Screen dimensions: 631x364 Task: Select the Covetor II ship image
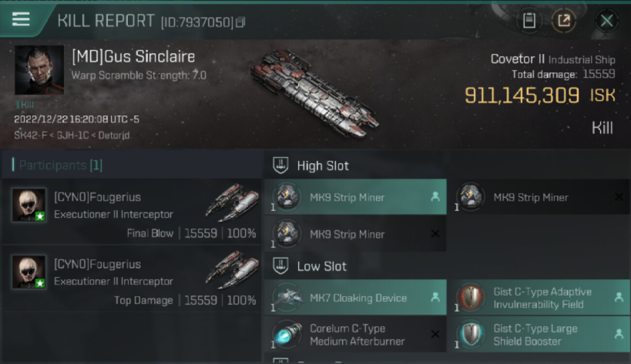(314, 92)
